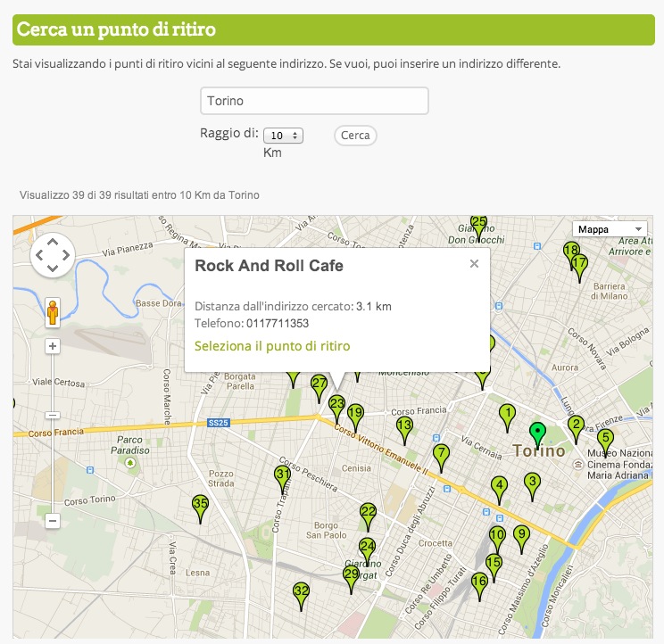
Task: Click the Street View pegman icon
Action: click(53, 312)
